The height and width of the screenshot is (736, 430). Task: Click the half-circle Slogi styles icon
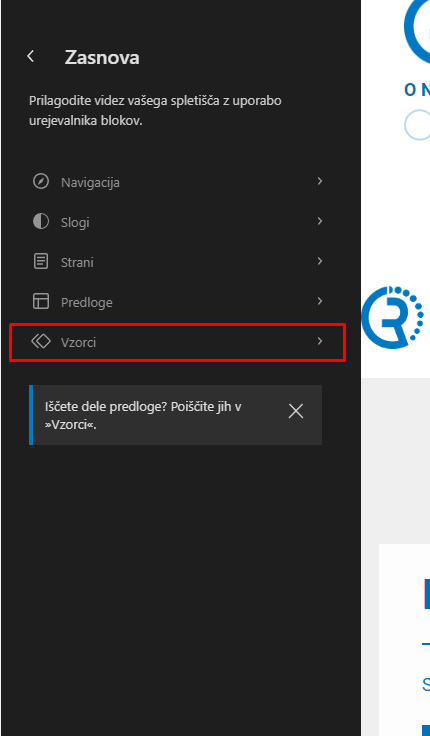41,221
